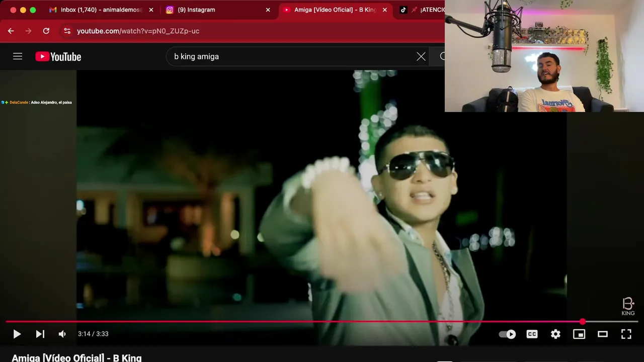This screenshot has height=362, width=644.
Task: Switch to theater mode
Action: click(603, 334)
